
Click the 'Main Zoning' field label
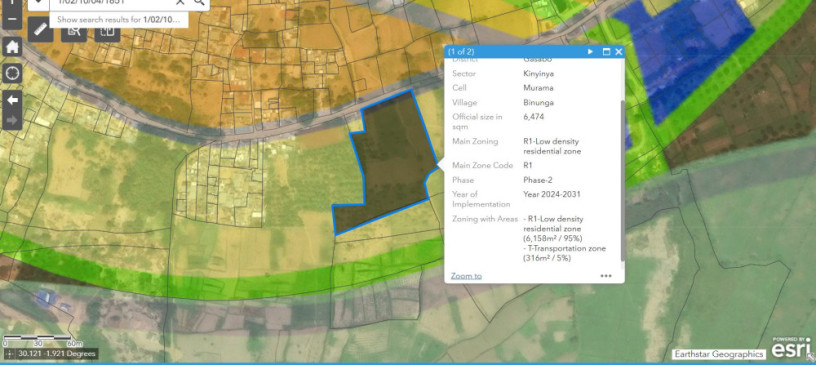point(475,141)
